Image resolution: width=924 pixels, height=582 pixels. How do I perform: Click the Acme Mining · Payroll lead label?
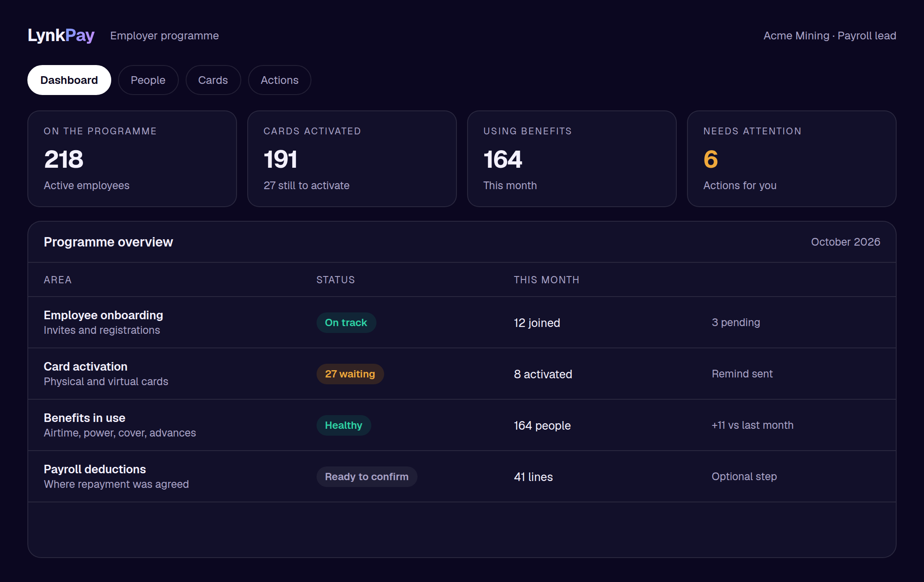[x=829, y=36]
